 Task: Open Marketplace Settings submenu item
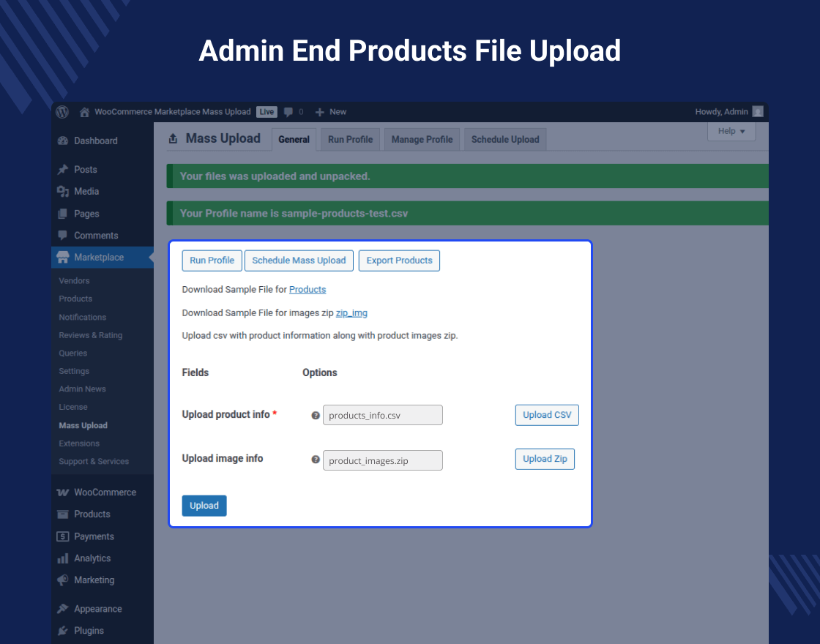pyautogui.click(x=74, y=371)
